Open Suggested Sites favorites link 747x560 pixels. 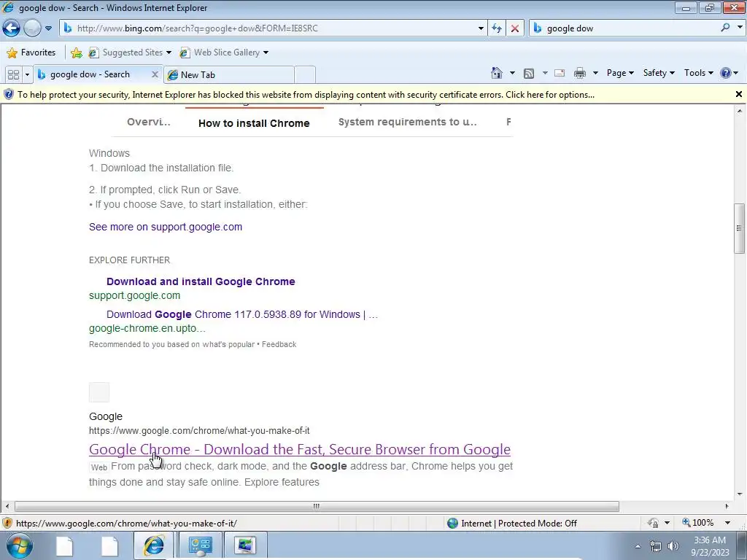point(130,52)
